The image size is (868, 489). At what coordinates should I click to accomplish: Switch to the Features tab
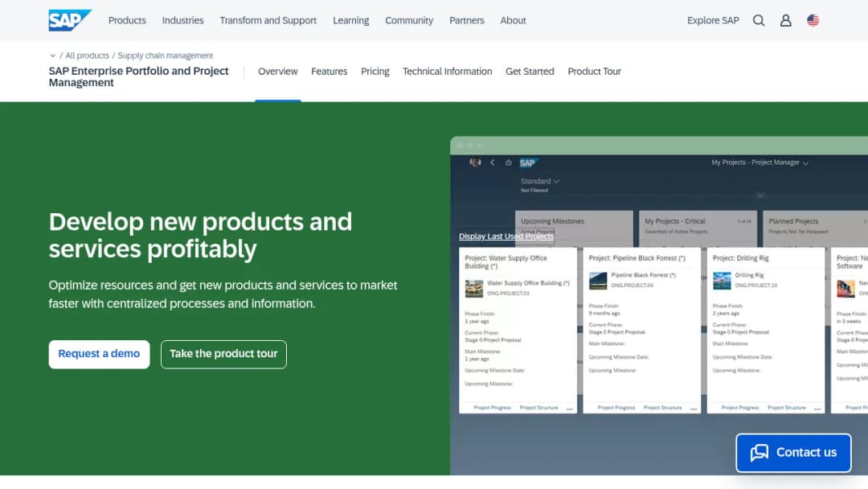tap(330, 72)
